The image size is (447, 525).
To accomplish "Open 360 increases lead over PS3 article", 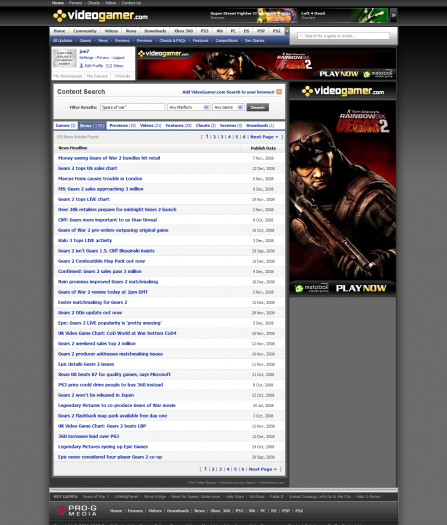I will (x=88, y=436).
